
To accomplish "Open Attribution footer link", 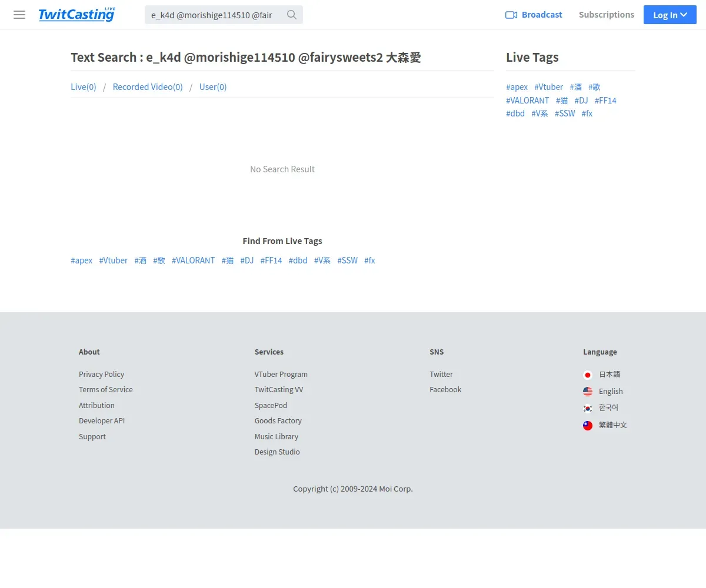I will tap(97, 406).
